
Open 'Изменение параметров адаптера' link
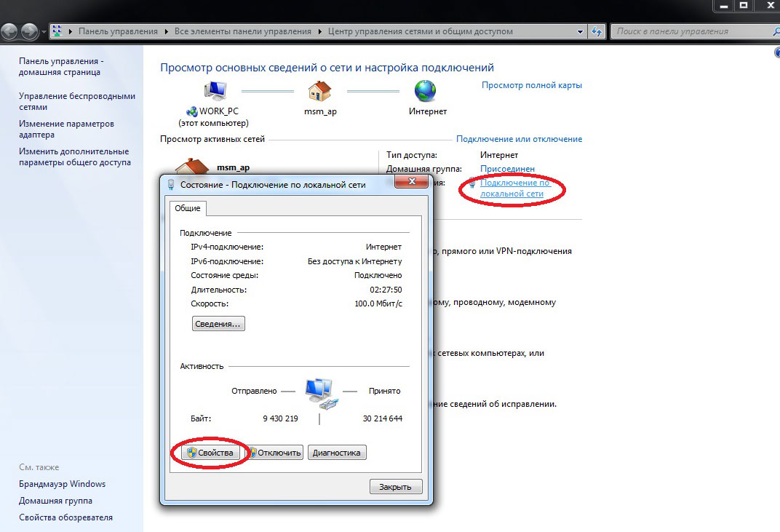[x=67, y=129]
